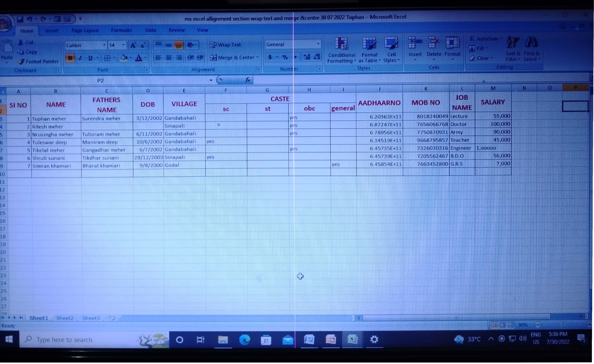594x364 pixels.
Task: Toggle Bold formatting button
Action: 70,58
